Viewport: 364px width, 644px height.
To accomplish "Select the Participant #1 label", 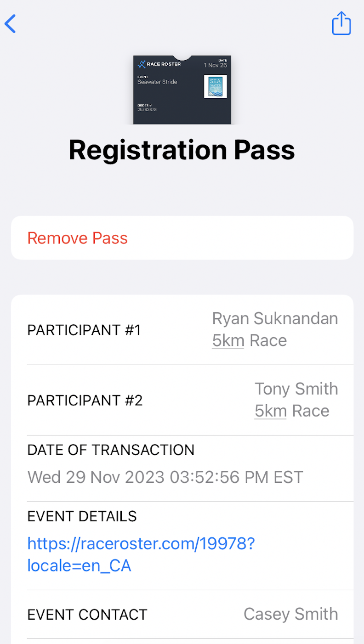I will pos(84,330).
